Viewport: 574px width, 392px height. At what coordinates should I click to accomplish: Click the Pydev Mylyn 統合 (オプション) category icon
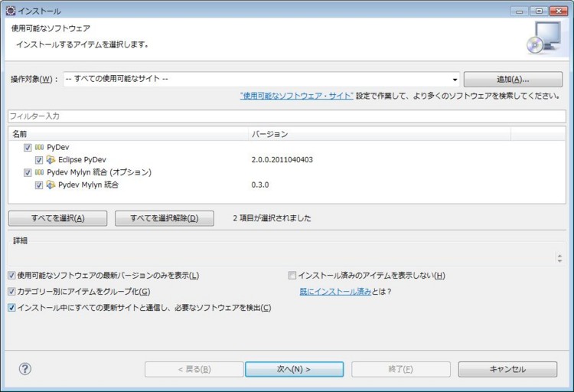(x=39, y=172)
